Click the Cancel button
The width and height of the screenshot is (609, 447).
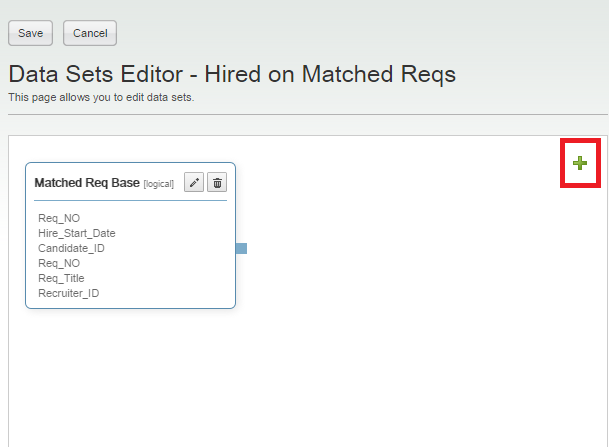tap(90, 33)
